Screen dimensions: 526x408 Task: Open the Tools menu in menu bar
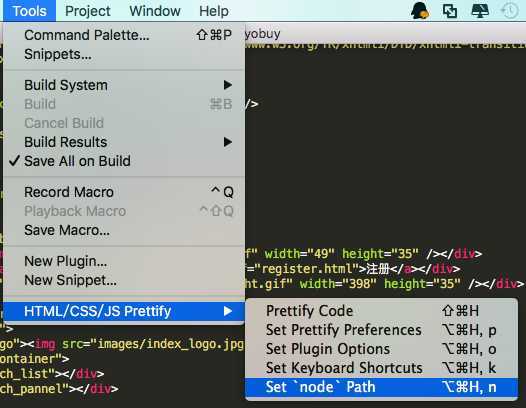tap(29, 11)
